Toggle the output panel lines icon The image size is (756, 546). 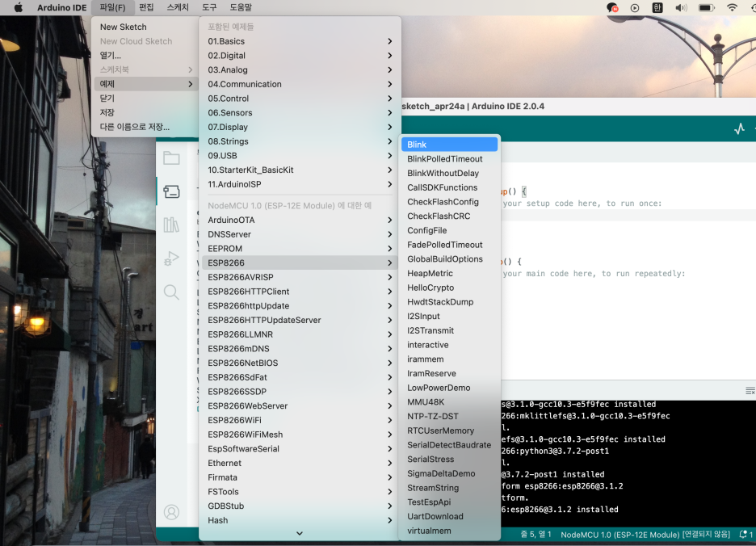[x=750, y=391]
